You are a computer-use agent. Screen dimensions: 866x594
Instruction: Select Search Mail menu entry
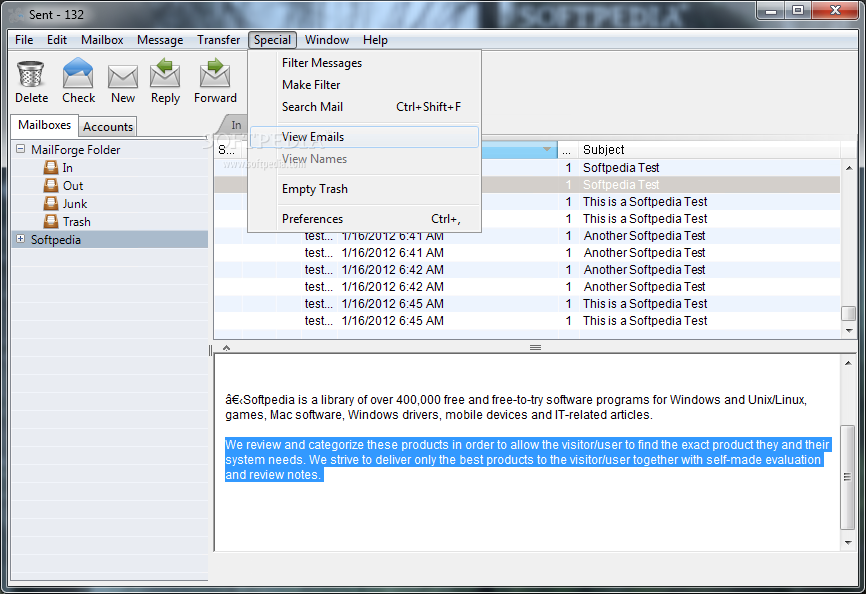click(365, 107)
